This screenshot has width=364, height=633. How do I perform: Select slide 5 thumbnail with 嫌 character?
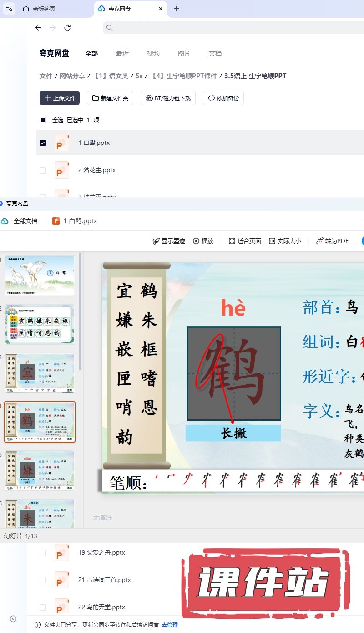click(40, 470)
